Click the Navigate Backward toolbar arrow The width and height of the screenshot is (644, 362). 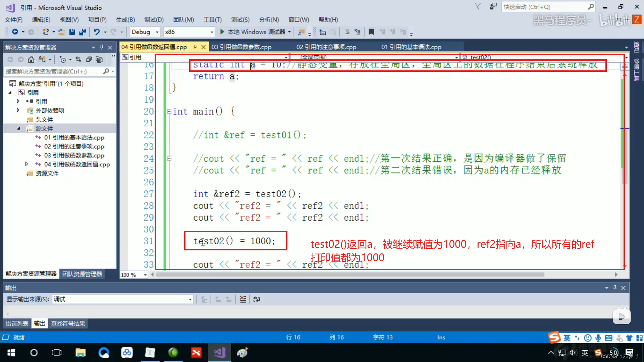tap(15, 32)
